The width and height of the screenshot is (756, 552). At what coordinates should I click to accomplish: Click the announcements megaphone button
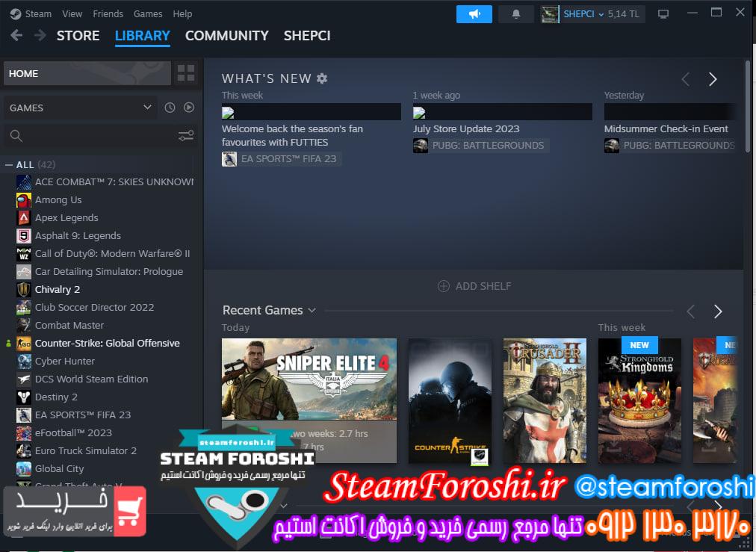[x=474, y=14]
